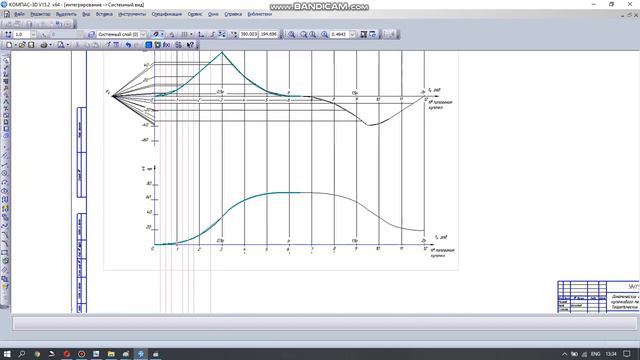The image size is (640, 360).
Task: Click the local coordinate system icon
Action: [201, 35]
